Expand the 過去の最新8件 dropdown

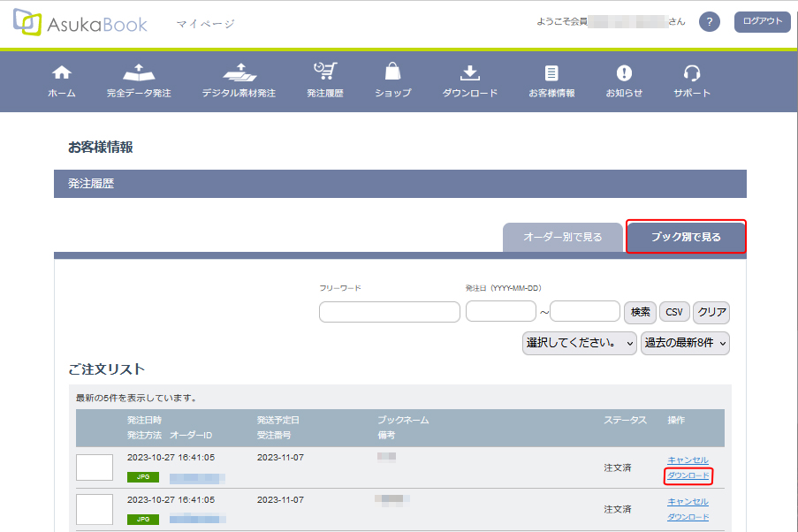(686, 343)
